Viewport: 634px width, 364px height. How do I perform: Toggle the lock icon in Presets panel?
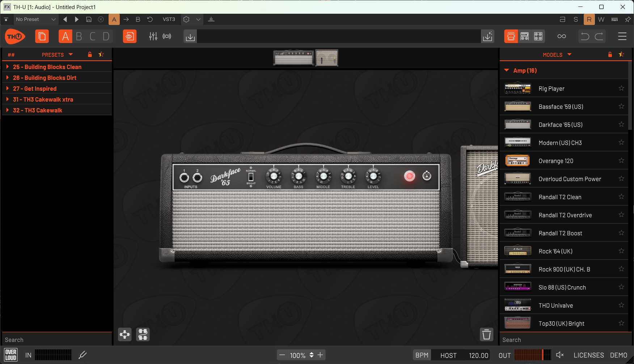[90, 55]
